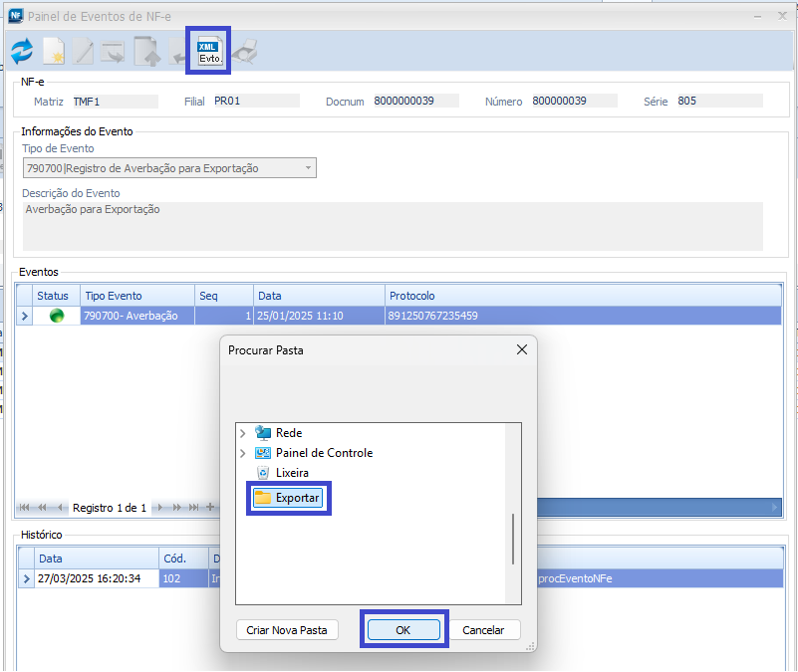
Task: Click the blue refresh arrows toolbar icon
Action: click(22, 52)
